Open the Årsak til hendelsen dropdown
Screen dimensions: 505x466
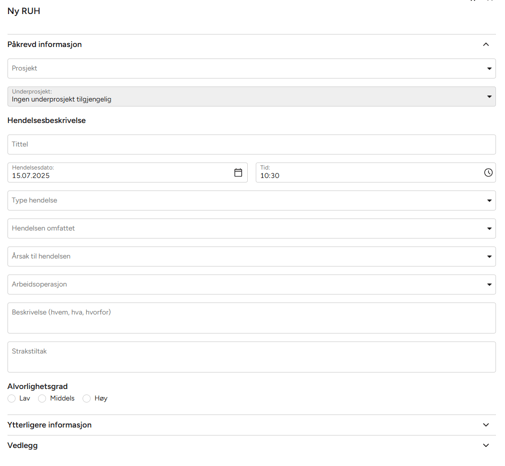click(251, 256)
